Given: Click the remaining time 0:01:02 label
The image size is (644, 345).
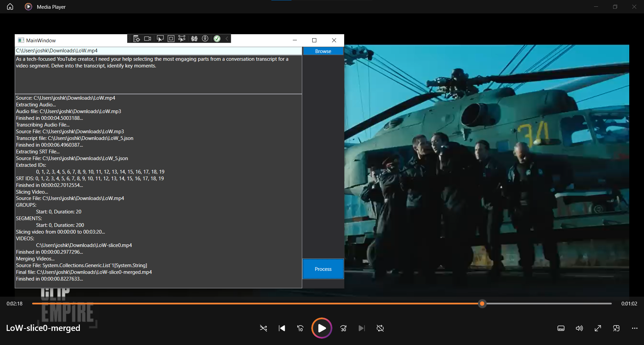Looking at the screenshot, I should pyautogui.click(x=629, y=304).
